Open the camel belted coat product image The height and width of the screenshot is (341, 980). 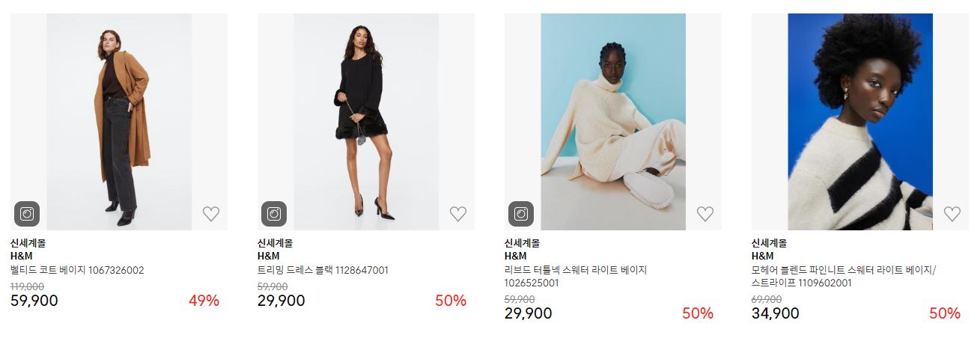point(119,122)
